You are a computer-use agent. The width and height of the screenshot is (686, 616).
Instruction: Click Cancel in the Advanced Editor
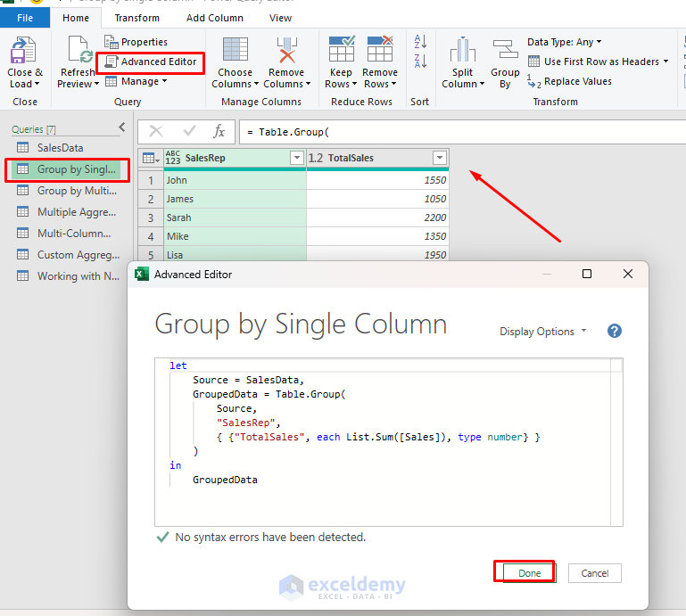click(595, 572)
